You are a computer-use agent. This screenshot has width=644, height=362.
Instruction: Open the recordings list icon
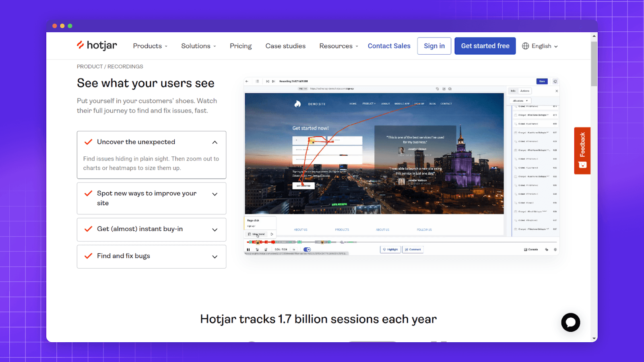(257, 81)
